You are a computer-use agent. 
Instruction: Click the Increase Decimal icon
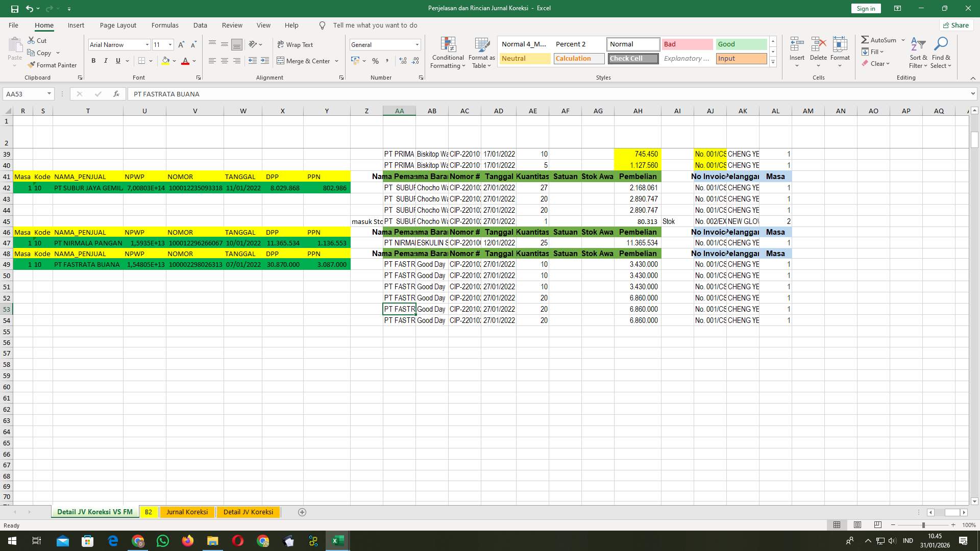pos(403,61)
